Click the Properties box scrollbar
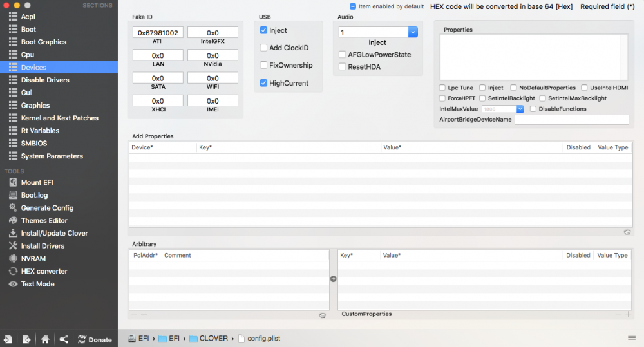Screen dimensions: 644x347 623,57
